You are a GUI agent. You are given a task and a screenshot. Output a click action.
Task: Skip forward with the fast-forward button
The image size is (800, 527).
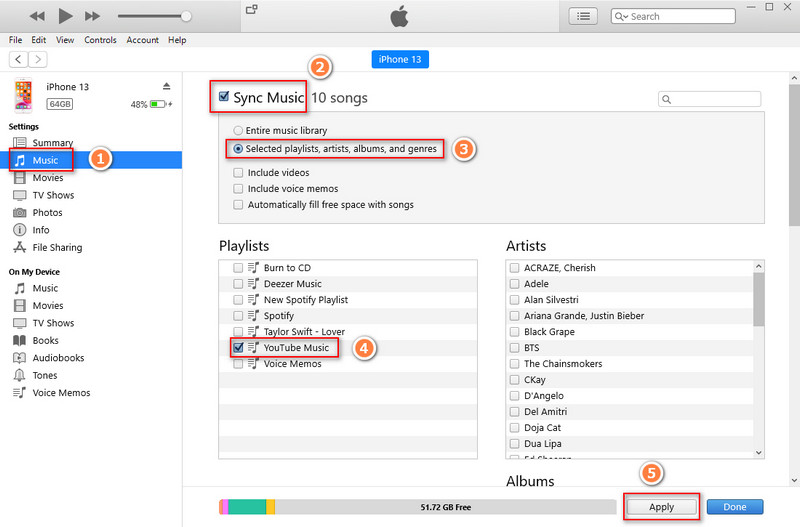click(92, 16)
